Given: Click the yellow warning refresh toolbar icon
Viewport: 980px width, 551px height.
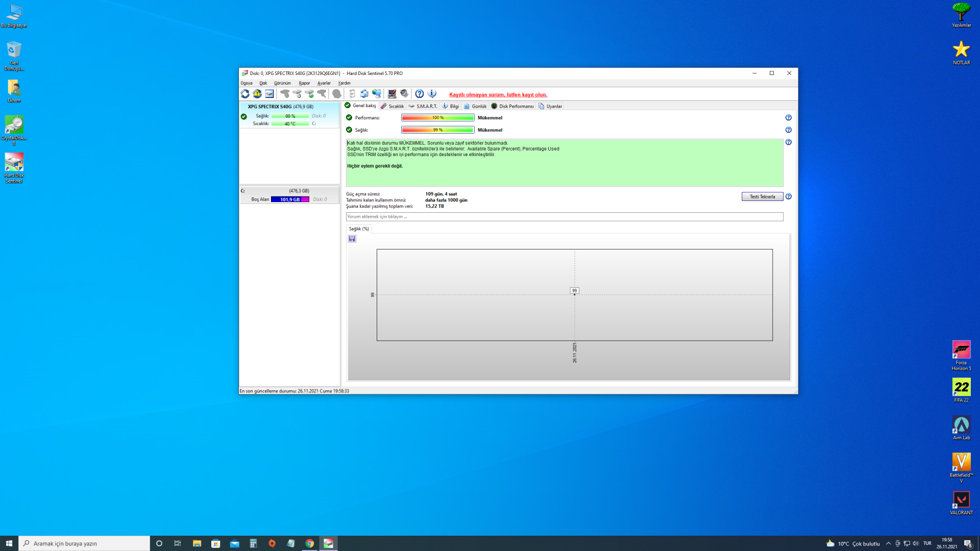Looking at the screenshot, I should 257,94.
